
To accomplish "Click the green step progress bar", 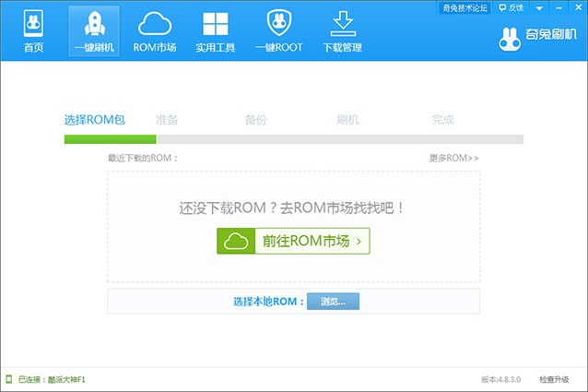I will (110, 139).
